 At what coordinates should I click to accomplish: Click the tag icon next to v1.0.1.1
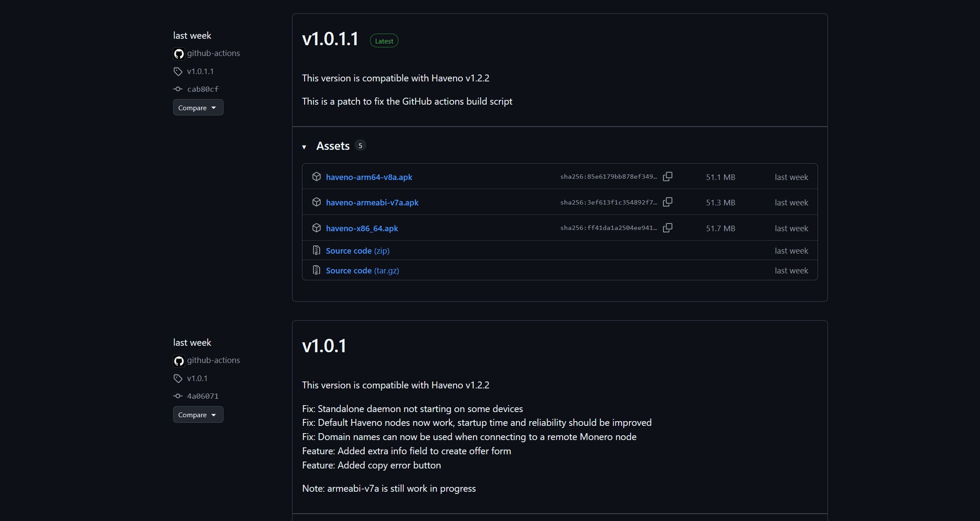[178, 71]
